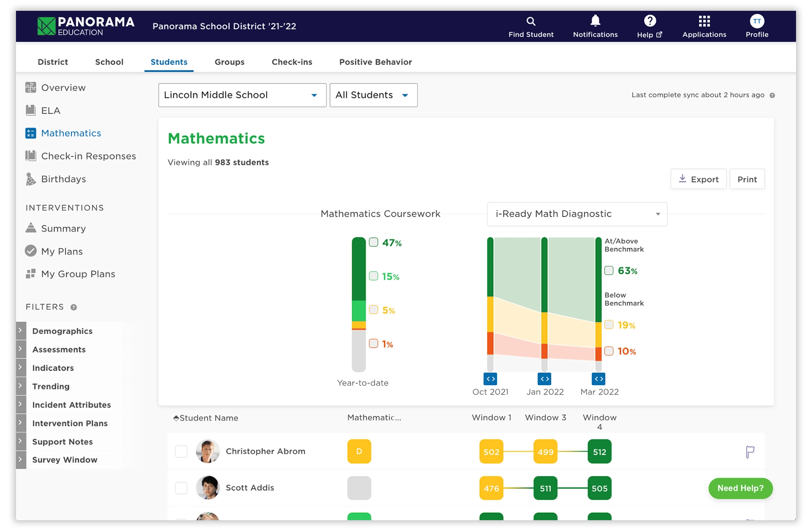Image resolution: width=812 pixels, height=531 pixels.
Task: Toggle the 10% Below Benchmark checkbox
Action: click(x=609, y=351)
